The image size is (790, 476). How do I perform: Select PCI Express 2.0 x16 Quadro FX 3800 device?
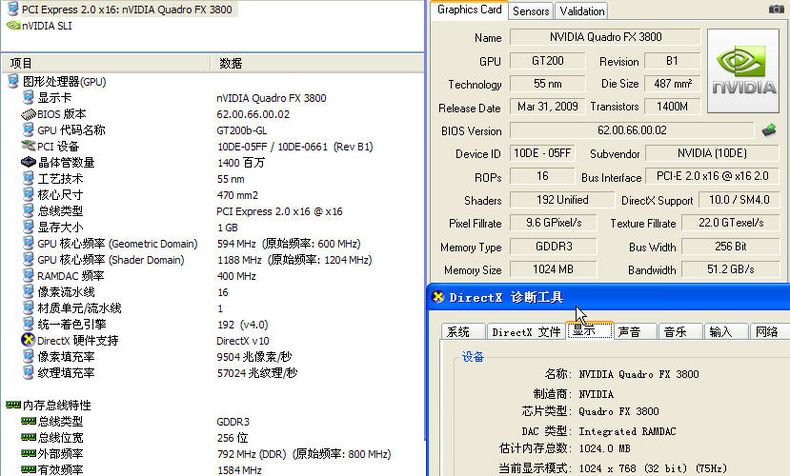point(127,9)
